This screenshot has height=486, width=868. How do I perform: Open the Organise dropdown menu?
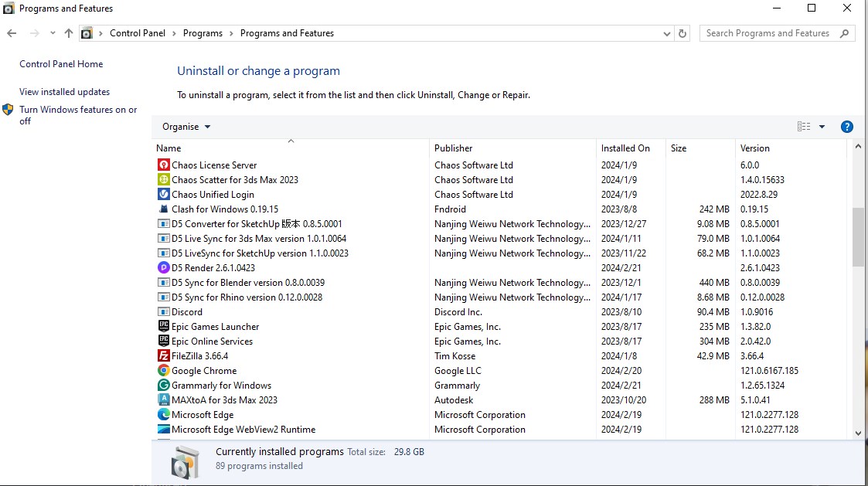(186, 127)
